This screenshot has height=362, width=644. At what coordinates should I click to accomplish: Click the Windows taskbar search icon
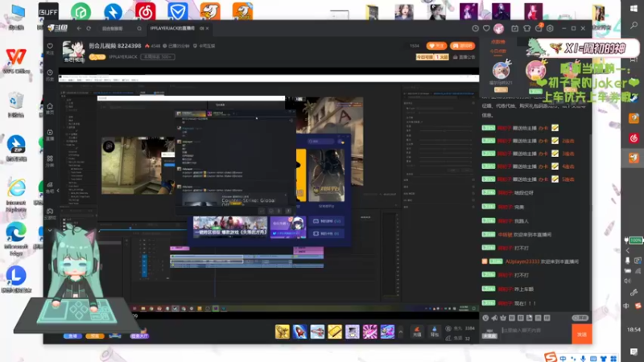[634, 26]
